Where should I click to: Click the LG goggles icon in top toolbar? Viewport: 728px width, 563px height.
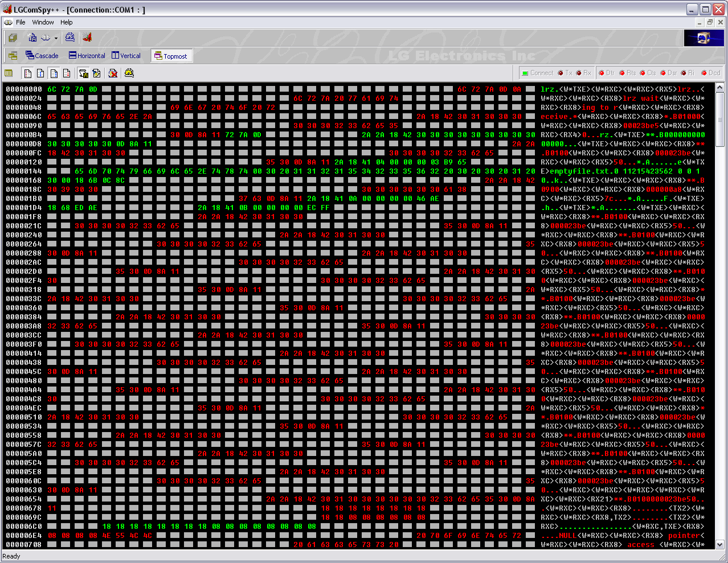click(x=46, y=38)
